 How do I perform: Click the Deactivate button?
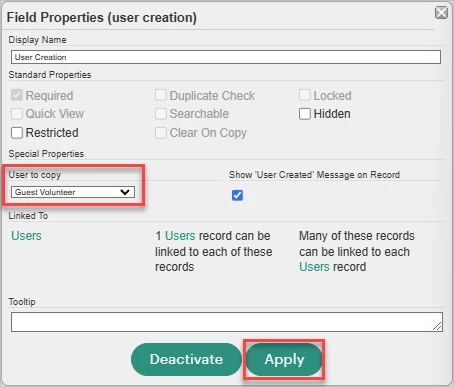point(186,359)
